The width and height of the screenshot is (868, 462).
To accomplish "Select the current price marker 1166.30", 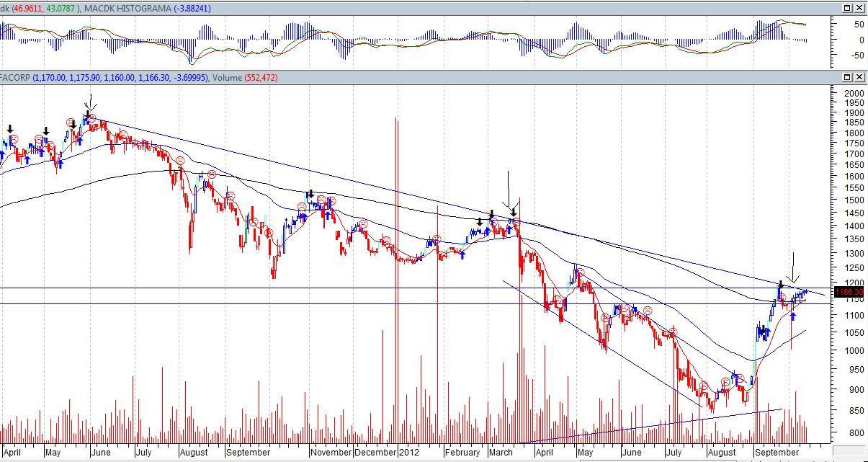I will pos(849,292).
